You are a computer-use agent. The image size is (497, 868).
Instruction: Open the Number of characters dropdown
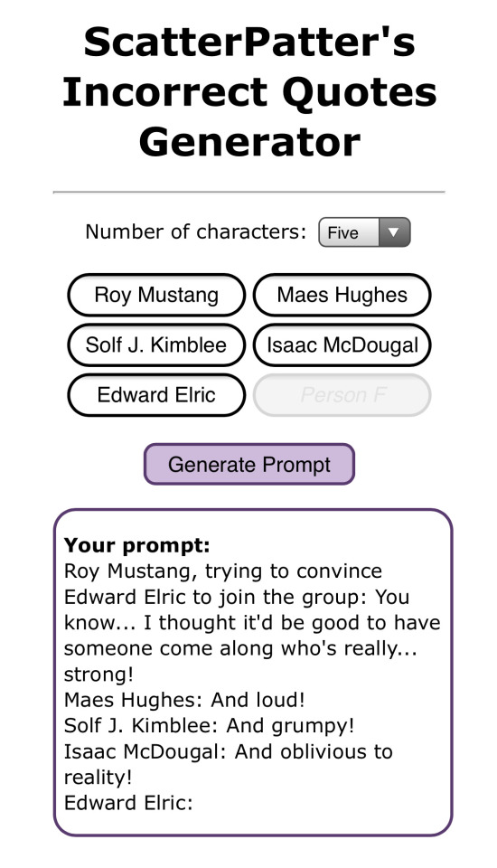(x=364, y=232)
